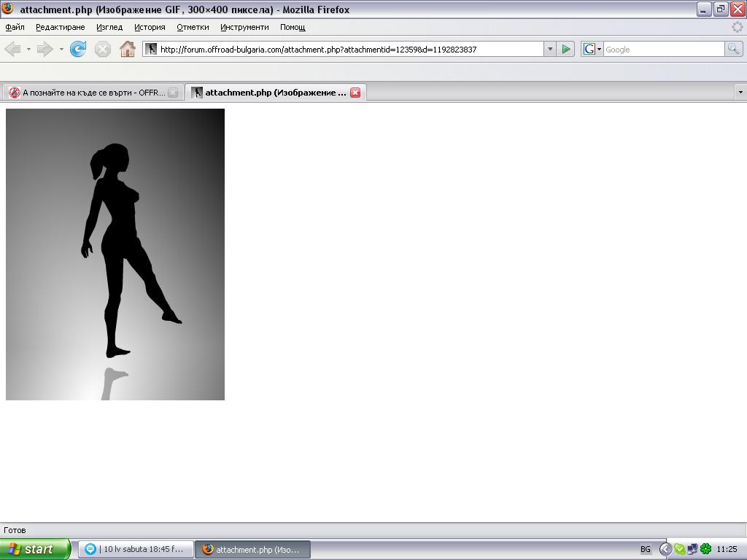The image size is (747, 560).
Task: Open the URL bar history dropdown
Action: pyautogui.click(x=550, y=49)
